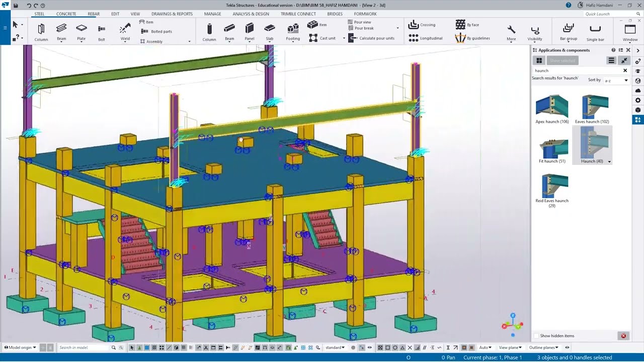Open the ANALYSIS & DESIGN tab
This screenshot has height=362, width=644.
point(251,14)
